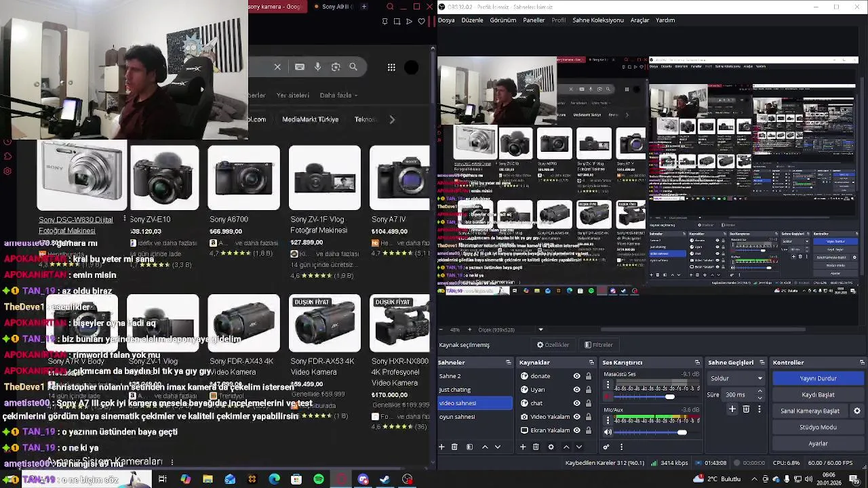This screenshot has height=488, width=868.
Task: Add a scene transition with plus icon
Action: click(x=732, y=409)
